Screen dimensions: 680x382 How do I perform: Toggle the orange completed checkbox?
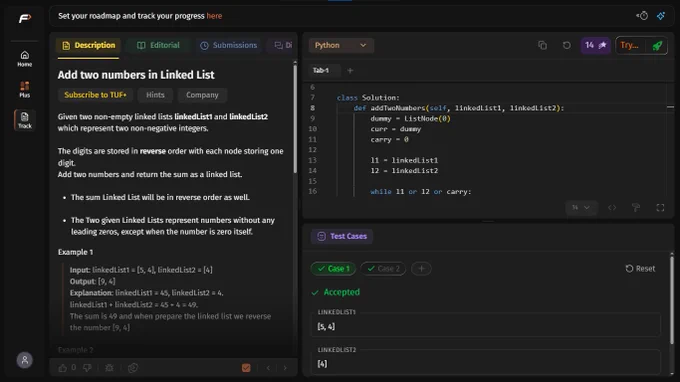[246, 368]
